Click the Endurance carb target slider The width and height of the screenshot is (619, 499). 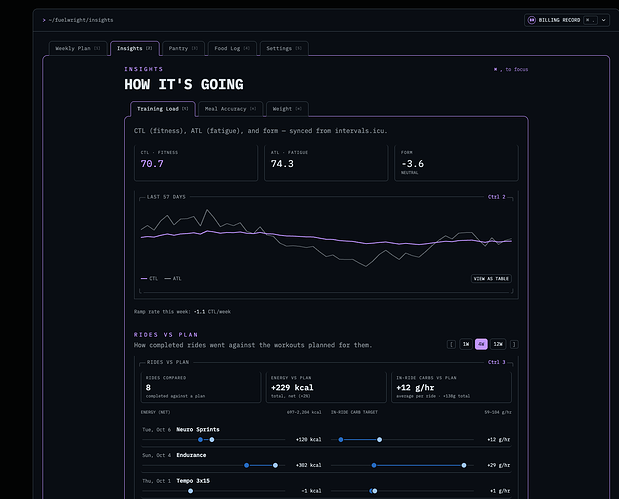402,465
